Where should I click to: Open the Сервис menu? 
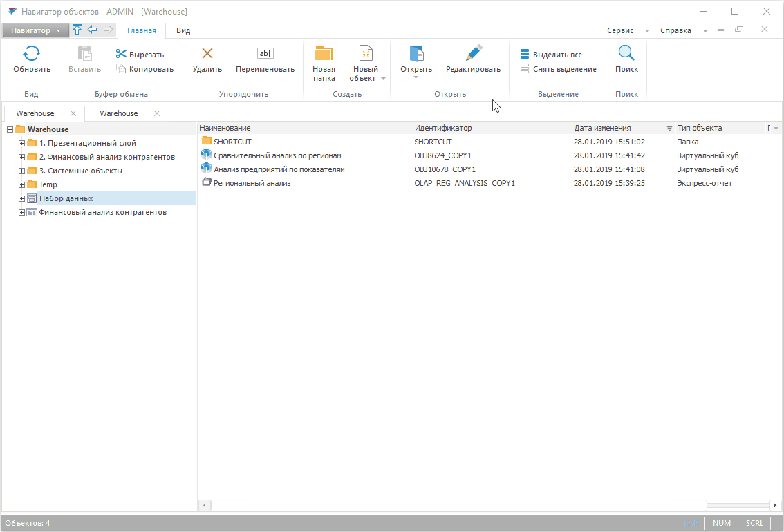620,30
